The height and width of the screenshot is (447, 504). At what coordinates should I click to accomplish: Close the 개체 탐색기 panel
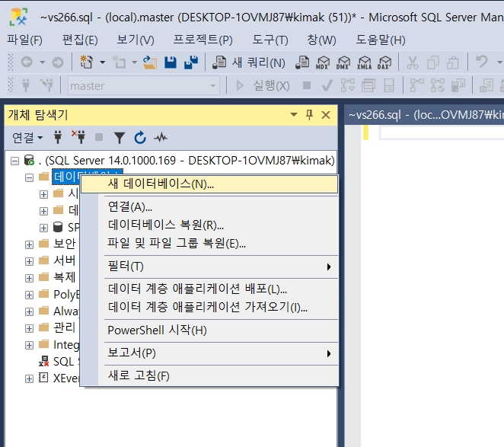[x=326, y=115]
